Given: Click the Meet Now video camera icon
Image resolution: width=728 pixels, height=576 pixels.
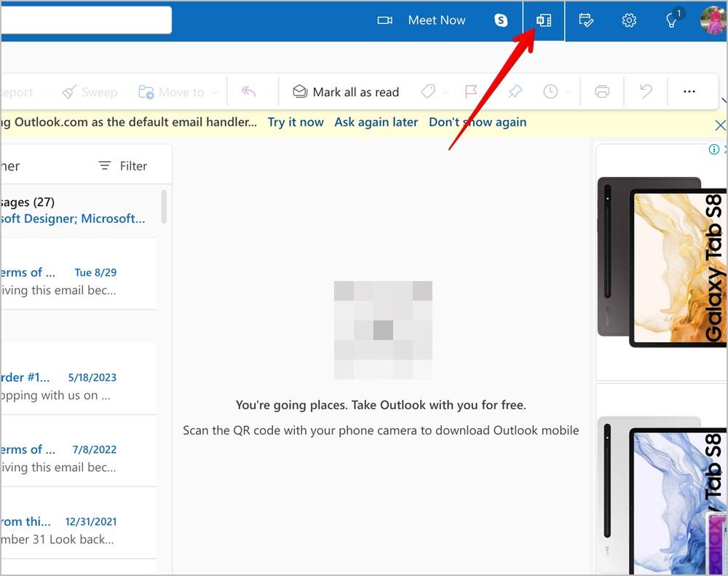Looking at the screenshot, I should 384,20.
